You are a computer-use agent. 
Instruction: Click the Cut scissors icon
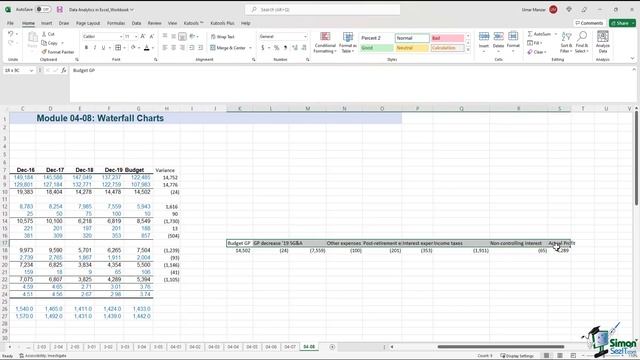point(44,34)
